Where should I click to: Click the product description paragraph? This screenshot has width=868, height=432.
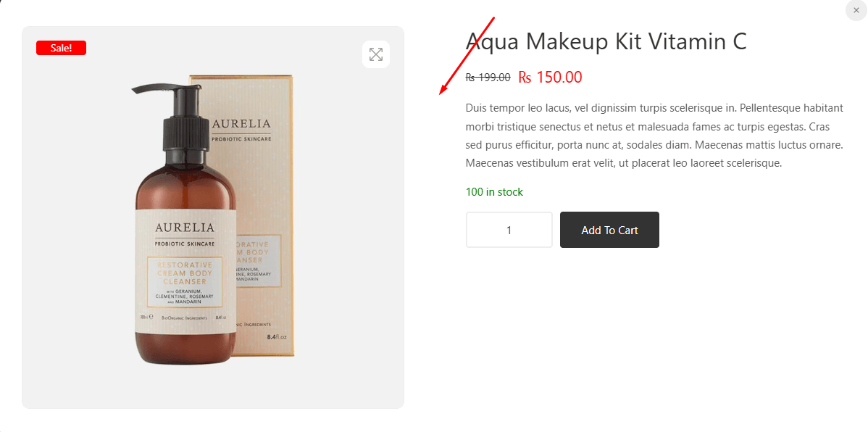pos(654,136)
